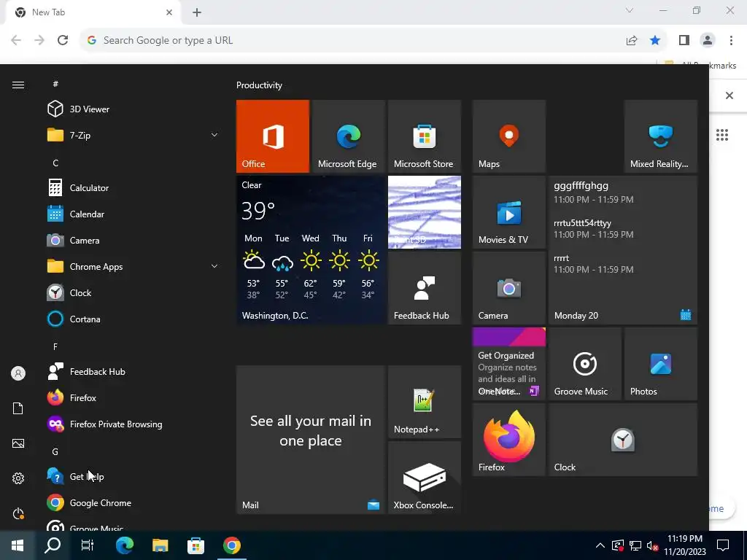Open Firefox Private Browsing from the list

[133, 424]
